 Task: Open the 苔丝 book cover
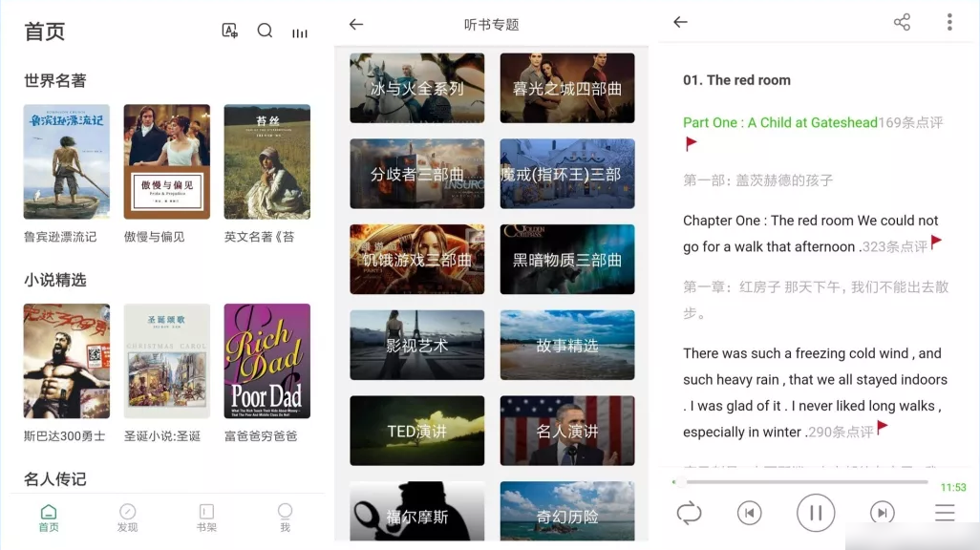[x=266, y=161]
